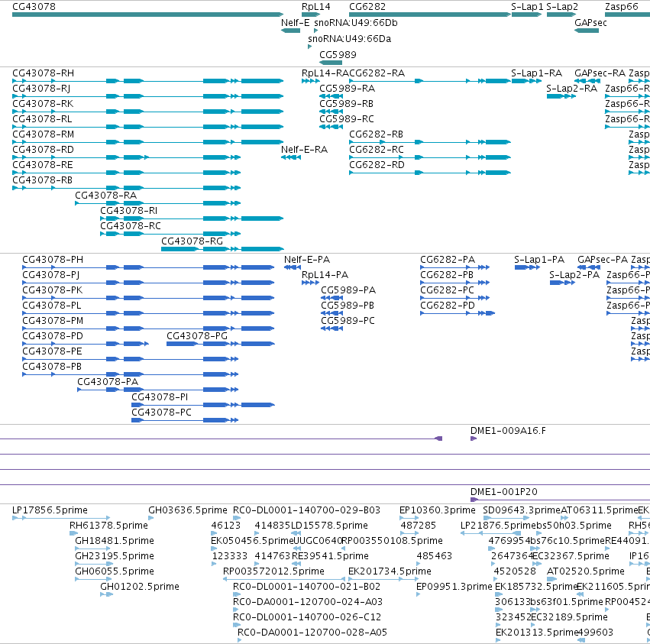Select the Zasp66 gene label
This screenshot has width=650, height=644.
[x=622, y=7]
